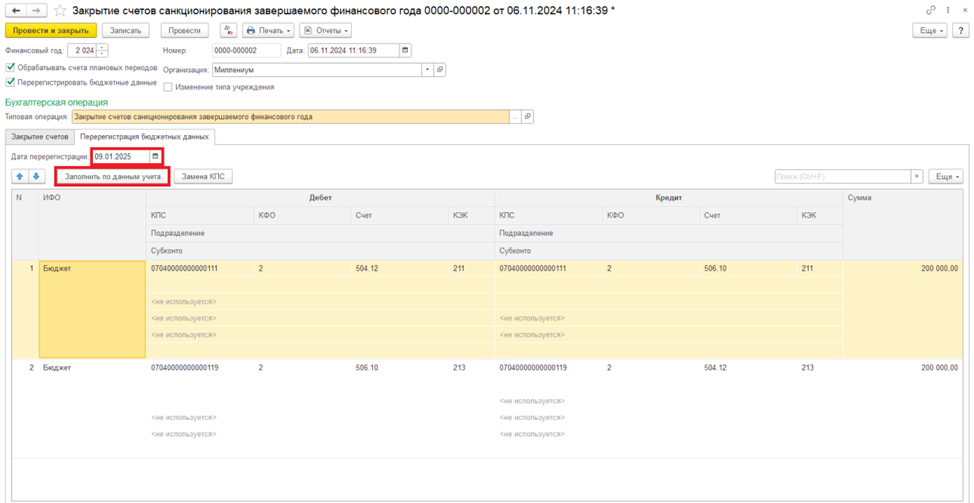Go back with the left arrow
The image size is (974, 503).
pyautogui.click(x=16, y=11)
